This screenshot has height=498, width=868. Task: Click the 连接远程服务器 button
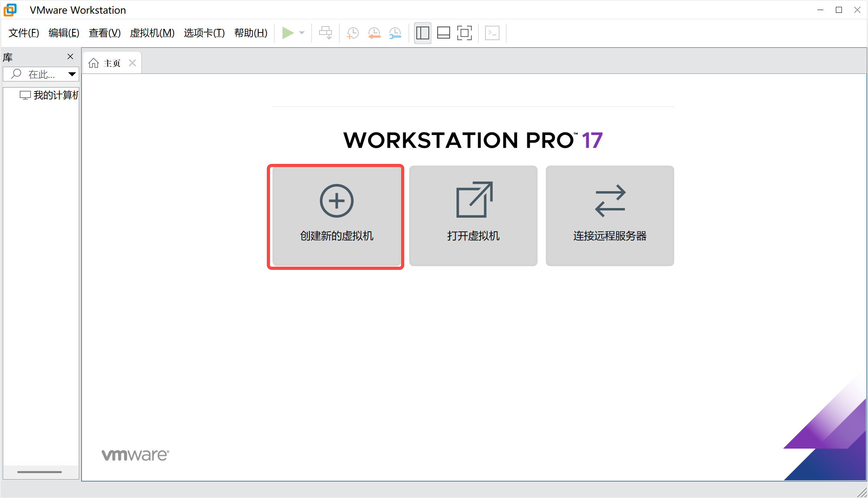pos(610,216)
